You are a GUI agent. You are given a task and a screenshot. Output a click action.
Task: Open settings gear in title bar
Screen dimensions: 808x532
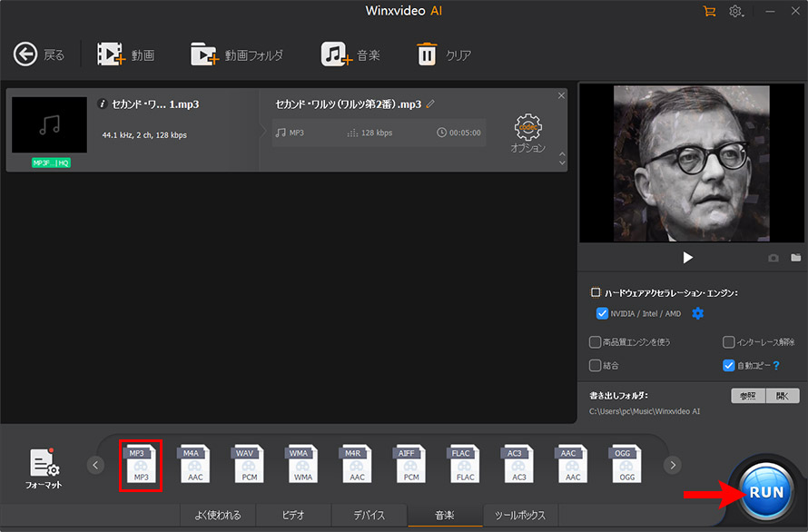point(736,11)
